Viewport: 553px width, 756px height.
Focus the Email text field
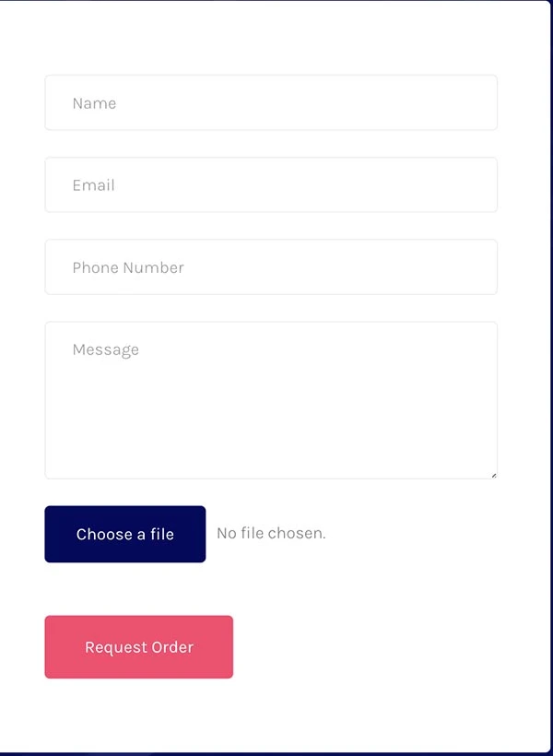[x=271, y=184]
